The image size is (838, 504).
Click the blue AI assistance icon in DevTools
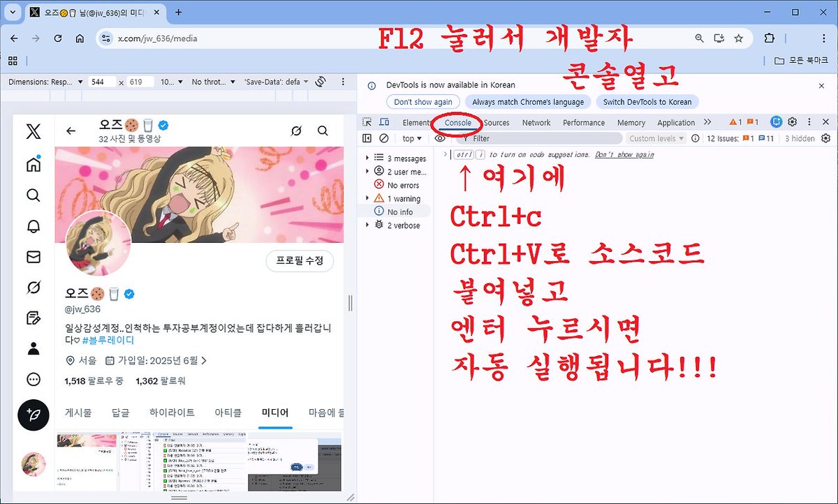777,122
